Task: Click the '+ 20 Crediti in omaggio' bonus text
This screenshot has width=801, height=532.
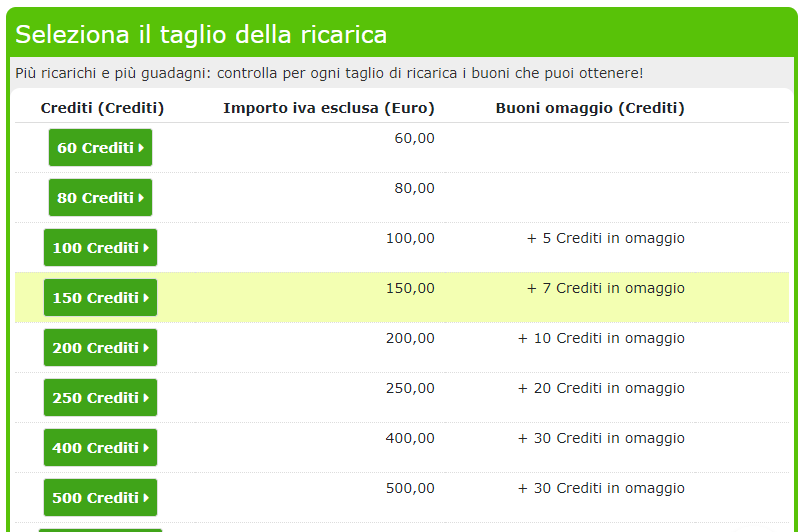Action: 601,388
